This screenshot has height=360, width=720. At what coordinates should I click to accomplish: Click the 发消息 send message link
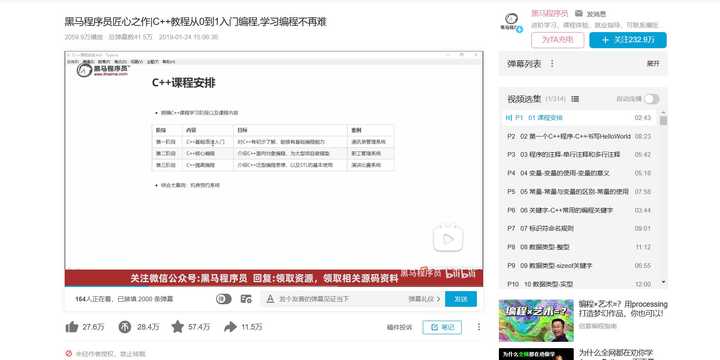click(x=596, y=14)
